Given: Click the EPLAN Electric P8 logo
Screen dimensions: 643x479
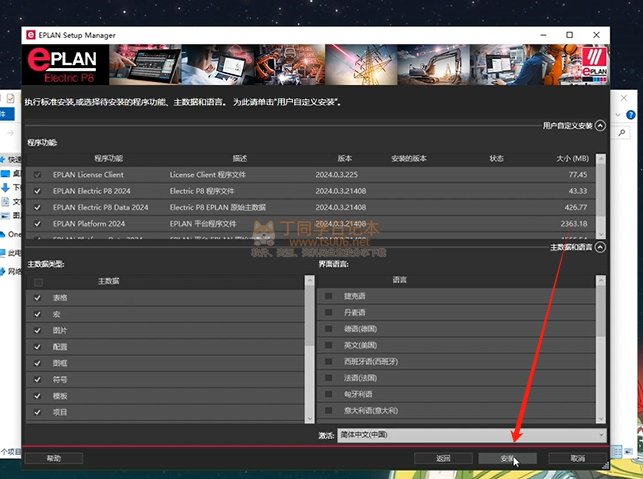Looking at the screenshot, I should click(67, 65).
